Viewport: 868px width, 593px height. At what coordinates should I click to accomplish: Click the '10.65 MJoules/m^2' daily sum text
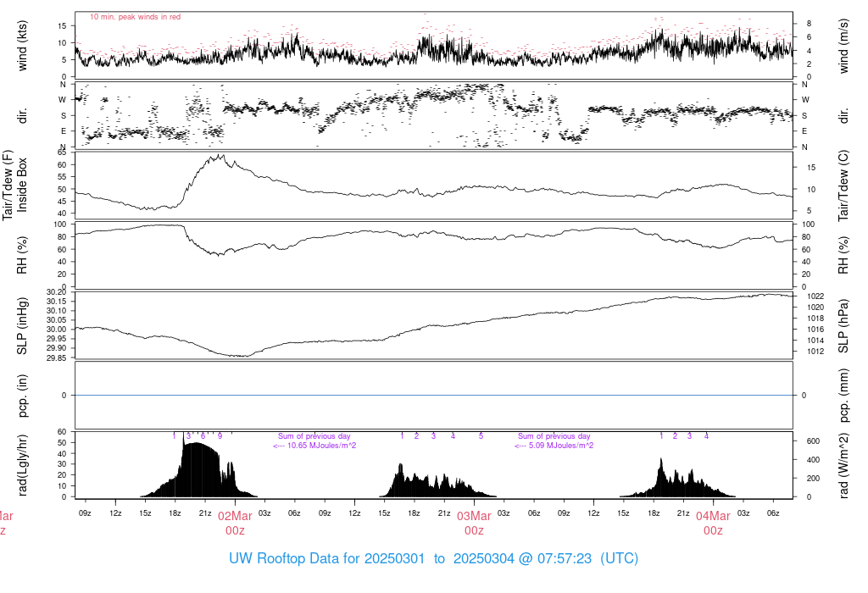[x=321, y=446]
